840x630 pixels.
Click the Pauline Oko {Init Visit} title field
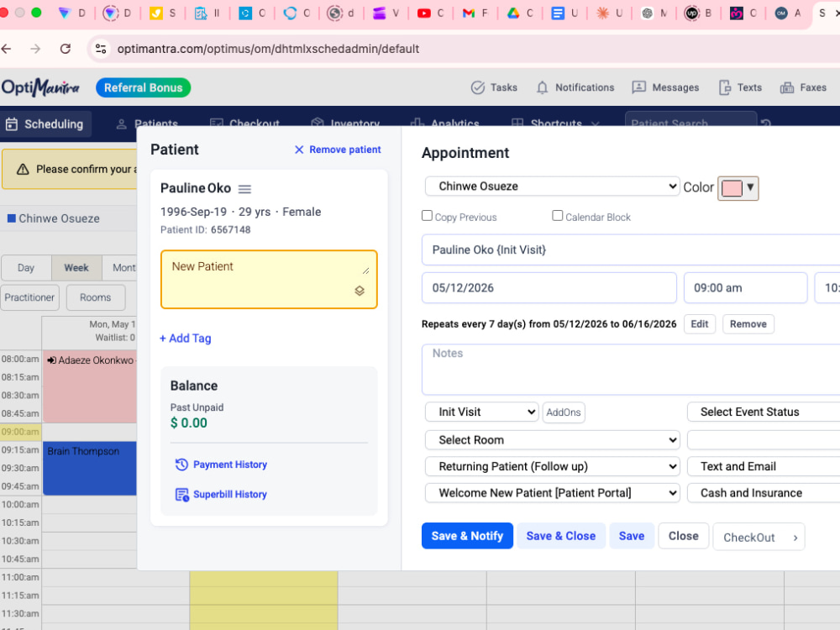631,250
